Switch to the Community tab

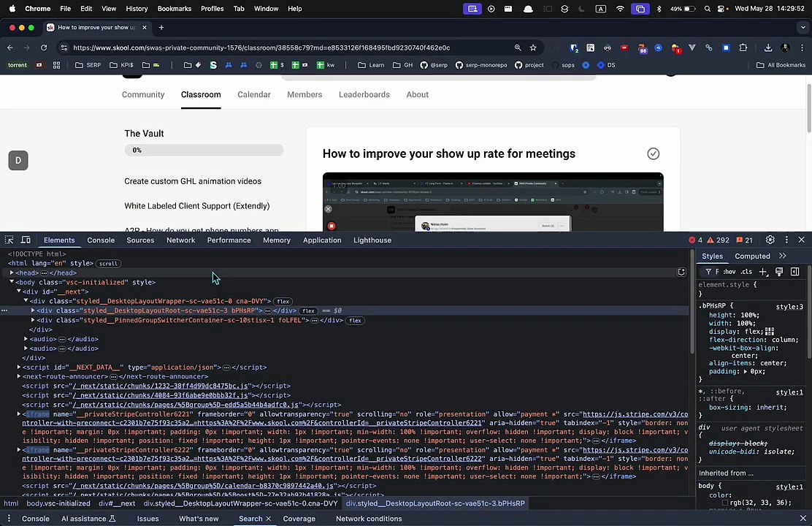pos(143,94)
